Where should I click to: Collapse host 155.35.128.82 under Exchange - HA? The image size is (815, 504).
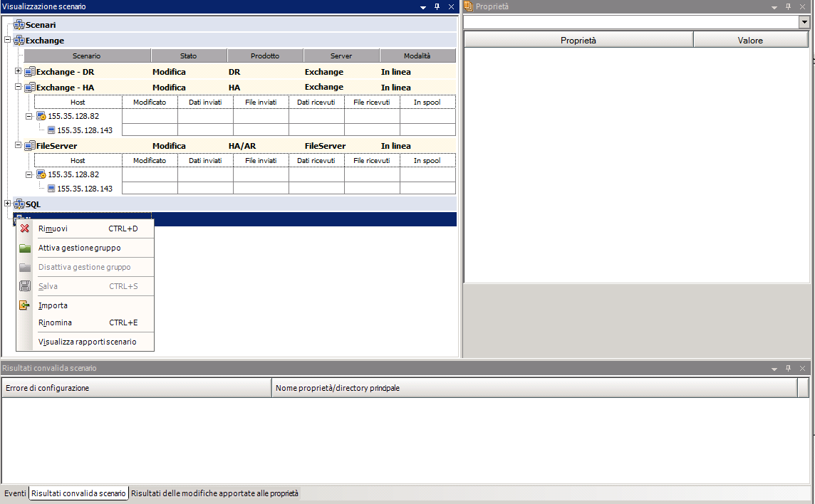[29, 116]
